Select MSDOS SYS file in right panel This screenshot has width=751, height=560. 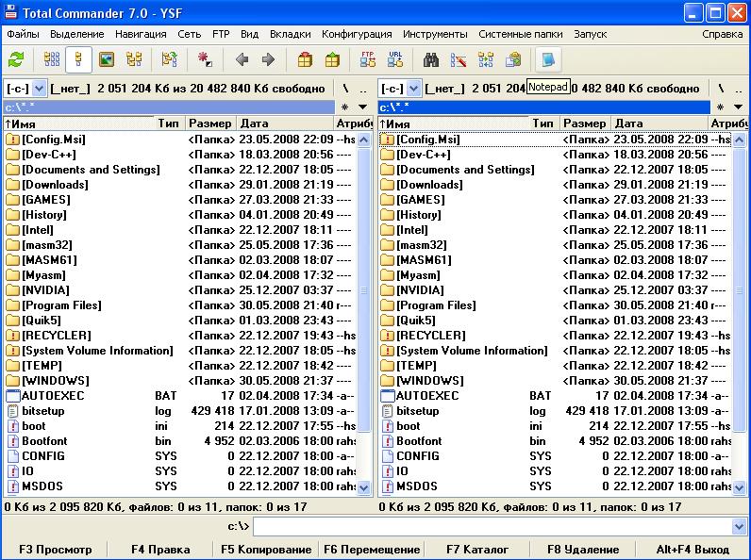555,486
